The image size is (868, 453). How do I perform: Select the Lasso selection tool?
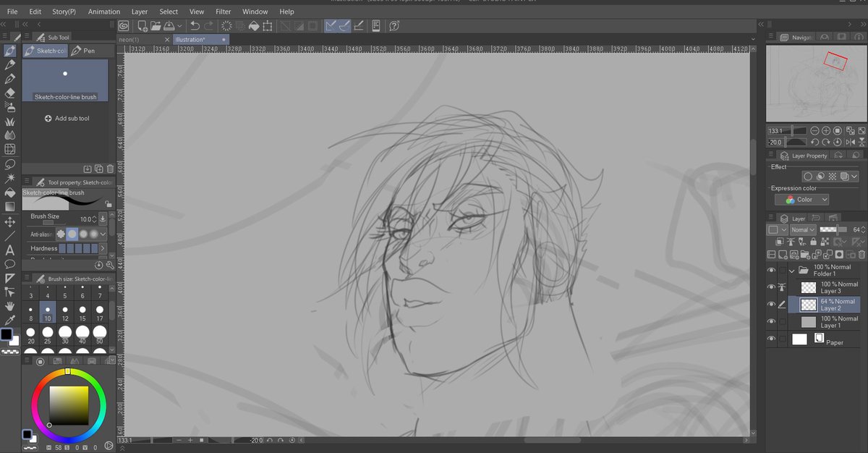[x=10, y=164]
